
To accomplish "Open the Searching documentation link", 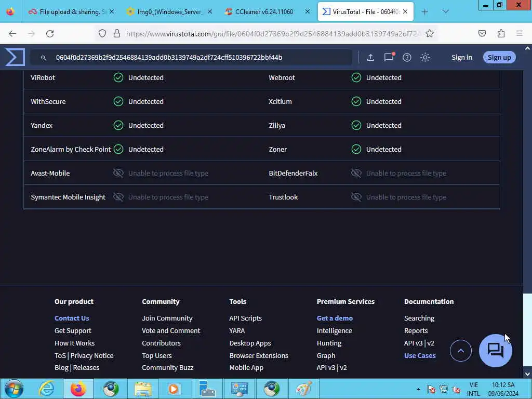I will 419,318.
